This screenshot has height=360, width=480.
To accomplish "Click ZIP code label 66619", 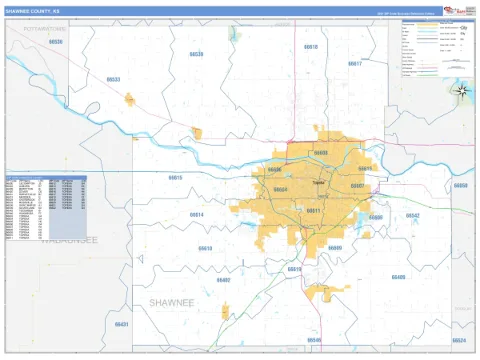I will pyautogui.click(x=294, y=269).
